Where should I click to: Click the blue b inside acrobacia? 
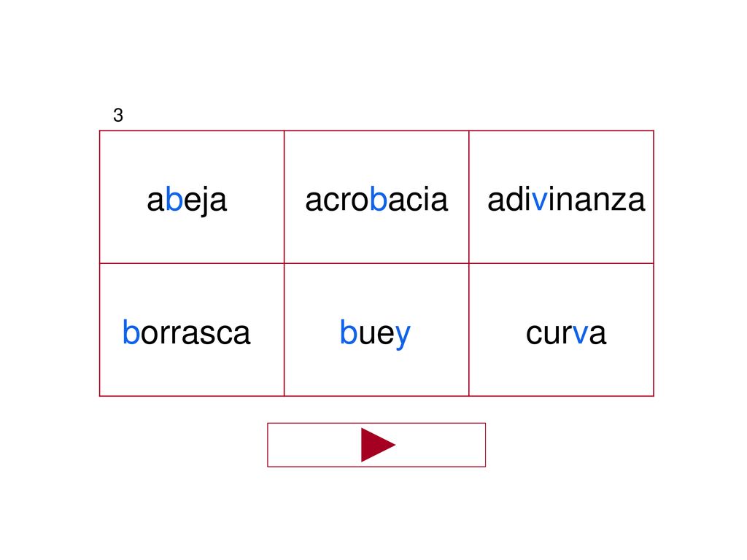pos(379,199)
